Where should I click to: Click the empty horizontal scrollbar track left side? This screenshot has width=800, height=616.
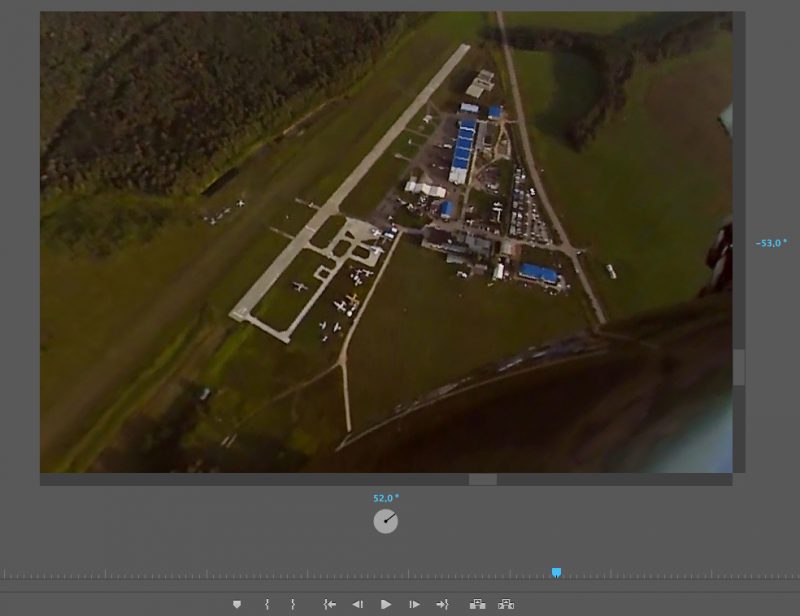pyautogui.click(x=200, y=480)
